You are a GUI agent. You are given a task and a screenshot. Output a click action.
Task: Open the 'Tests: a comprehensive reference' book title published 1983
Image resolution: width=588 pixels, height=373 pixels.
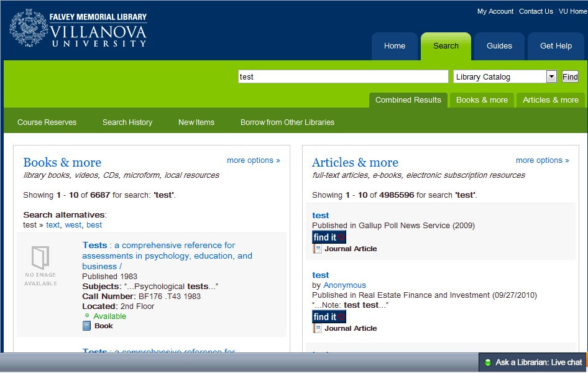(x=167, y=256)
